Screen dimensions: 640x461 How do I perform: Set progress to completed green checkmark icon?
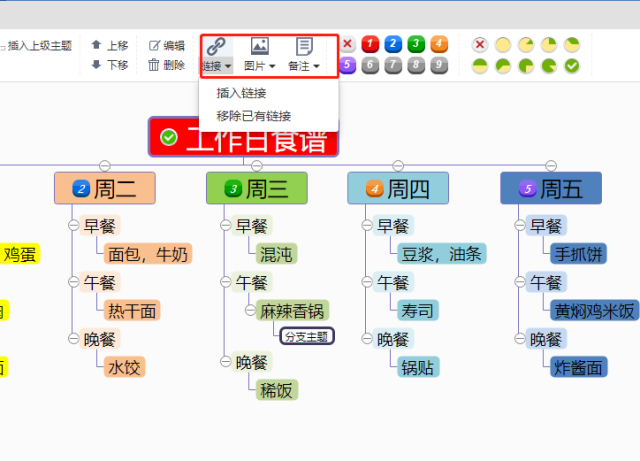572,66
